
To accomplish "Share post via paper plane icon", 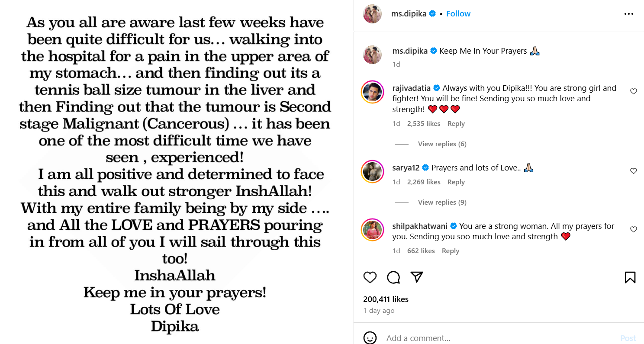I will click(x=416, y=277).
